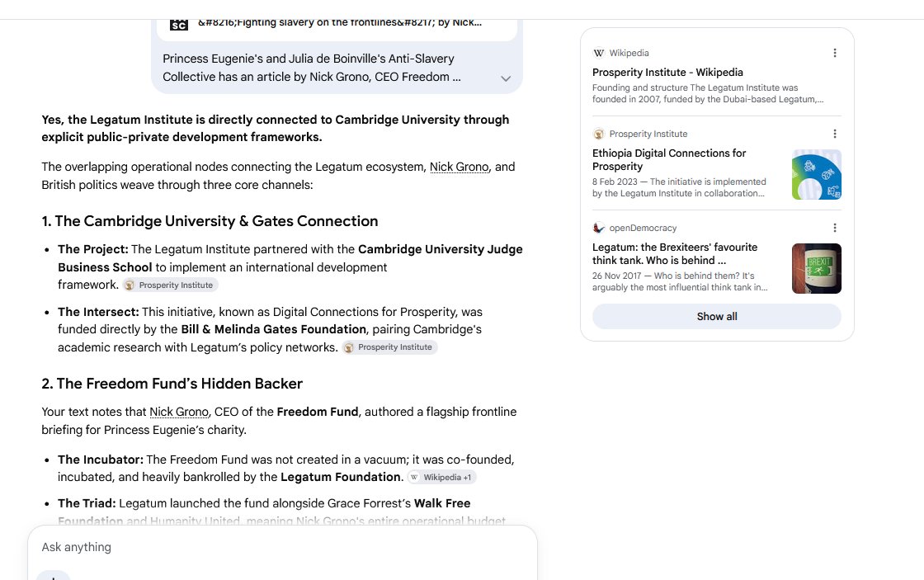Click heading 'The Cambridge University & Gates Connection'
The height and width of the screenshot is (580, 924).
click(x=210, y=221)
